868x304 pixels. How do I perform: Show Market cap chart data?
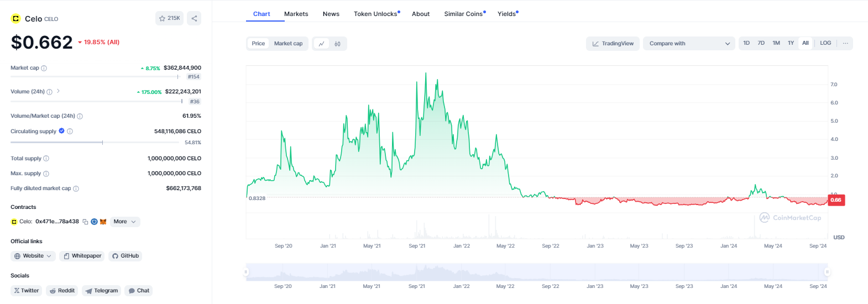[288, 44]
